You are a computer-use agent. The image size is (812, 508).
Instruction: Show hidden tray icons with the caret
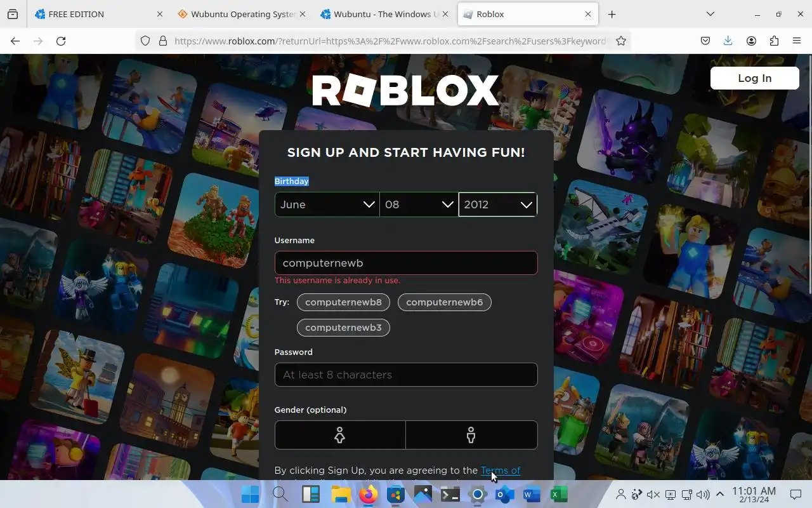point(720,495)
